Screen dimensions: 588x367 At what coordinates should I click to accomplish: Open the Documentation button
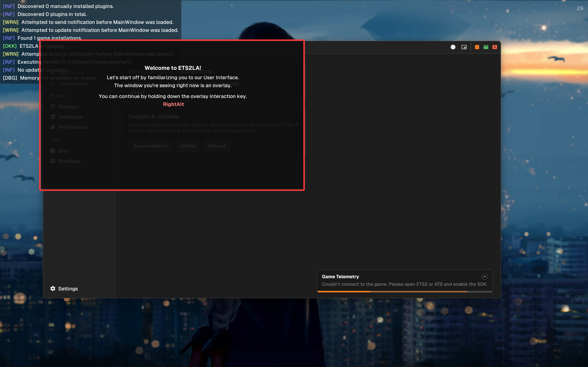pos(150,146)
